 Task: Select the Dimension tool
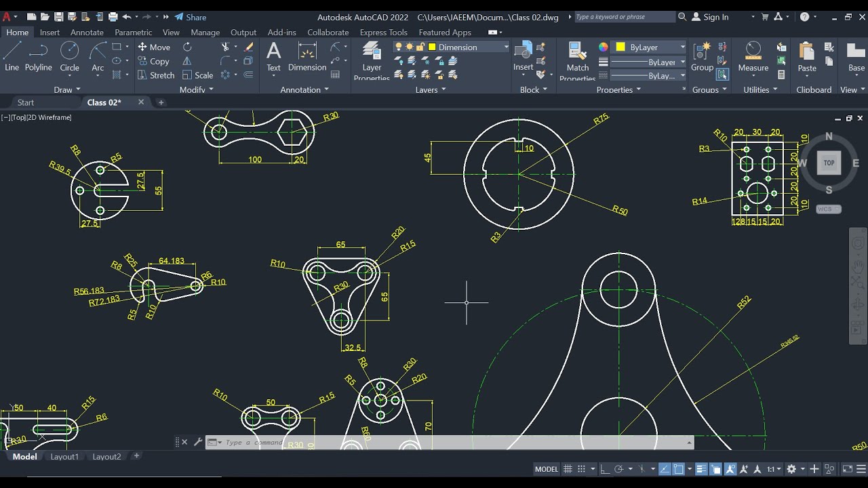click(307, 56)
